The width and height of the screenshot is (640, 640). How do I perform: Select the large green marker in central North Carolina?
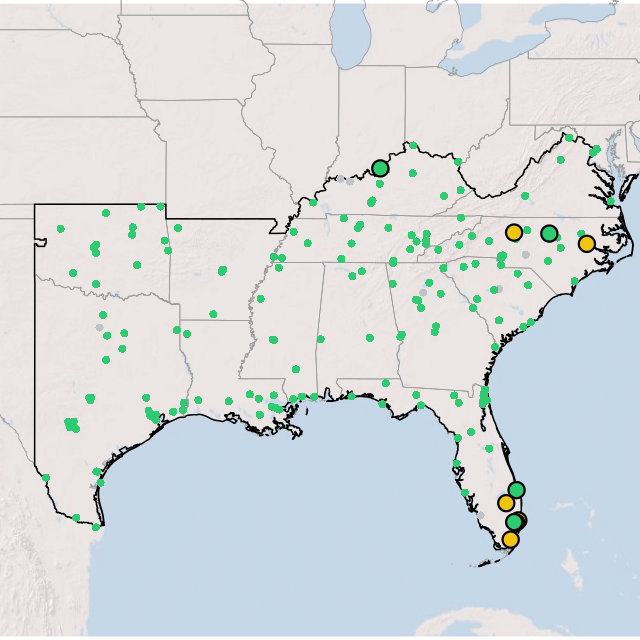[549, 233]
